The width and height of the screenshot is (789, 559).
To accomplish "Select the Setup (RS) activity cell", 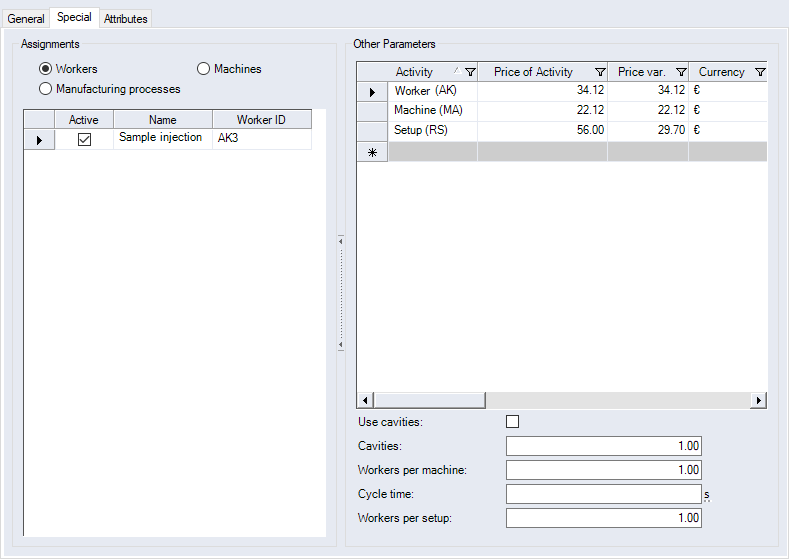I will click(x=432, y=130).
